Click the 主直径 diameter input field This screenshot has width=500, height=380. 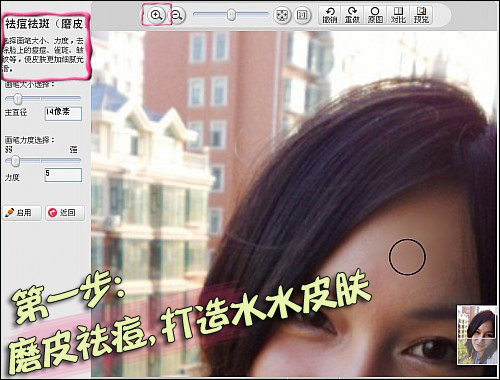point(63,113)
